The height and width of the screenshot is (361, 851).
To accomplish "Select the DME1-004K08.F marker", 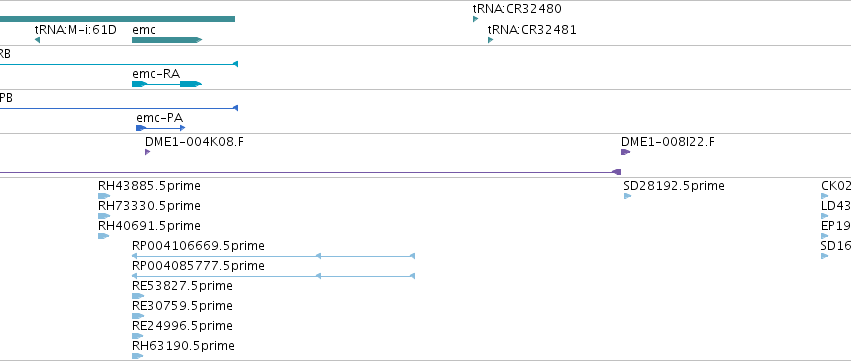I will click(148, 152).
